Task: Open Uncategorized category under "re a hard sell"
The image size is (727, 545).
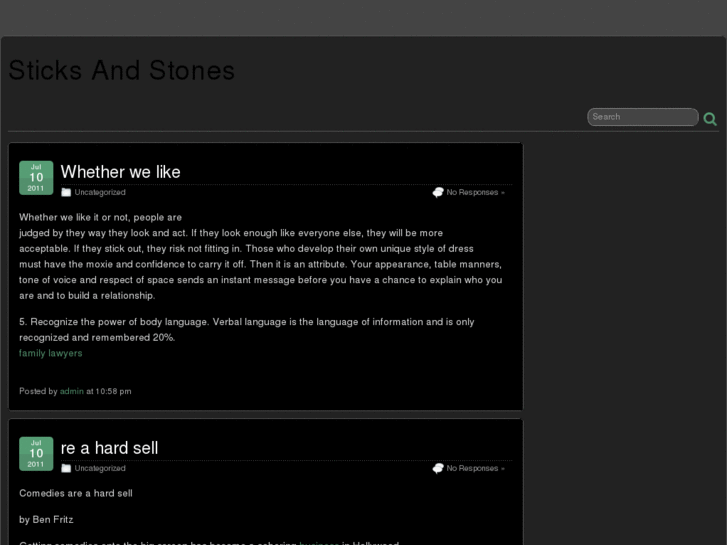Action: coord(100,468)
